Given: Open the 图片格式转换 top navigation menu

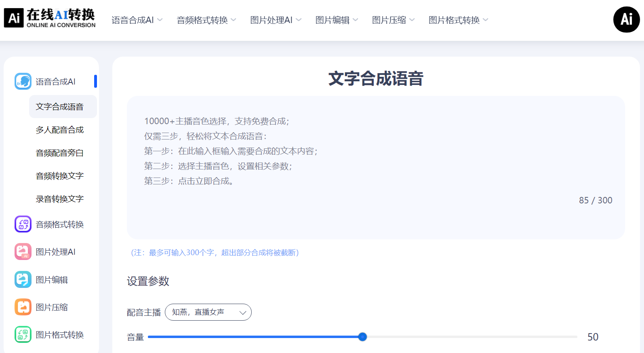Looking at the screenshot, I should point(458,20).
